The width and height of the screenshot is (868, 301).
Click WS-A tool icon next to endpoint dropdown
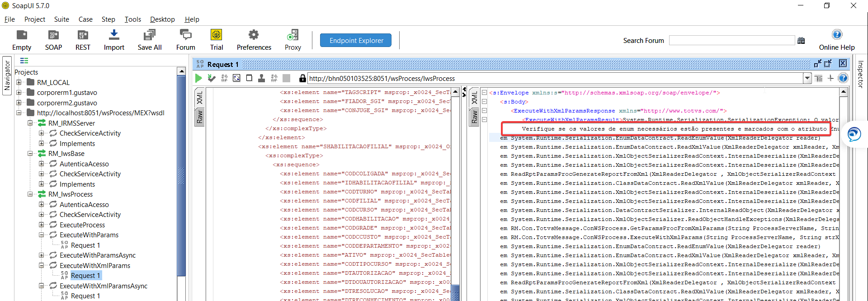(818, 79)
